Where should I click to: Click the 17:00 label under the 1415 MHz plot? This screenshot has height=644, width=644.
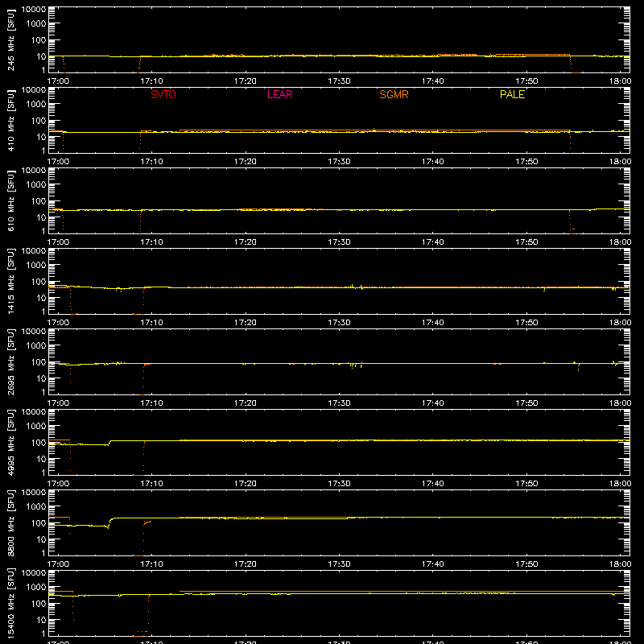click(x=58, y=323)
